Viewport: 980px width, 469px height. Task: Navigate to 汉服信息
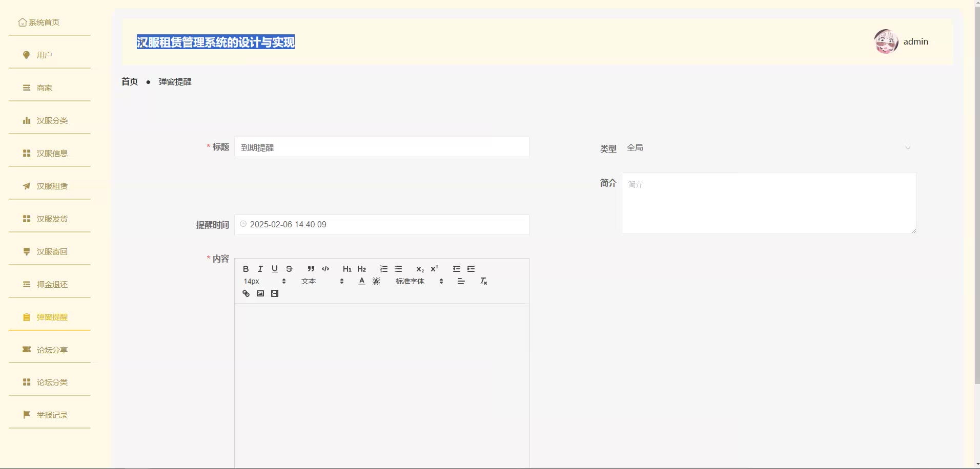tap(49, 153)
